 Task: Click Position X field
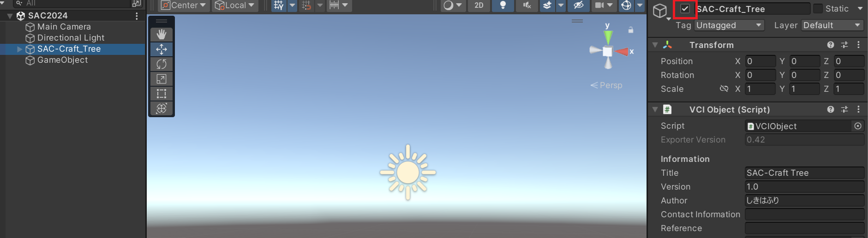point(760,61)
